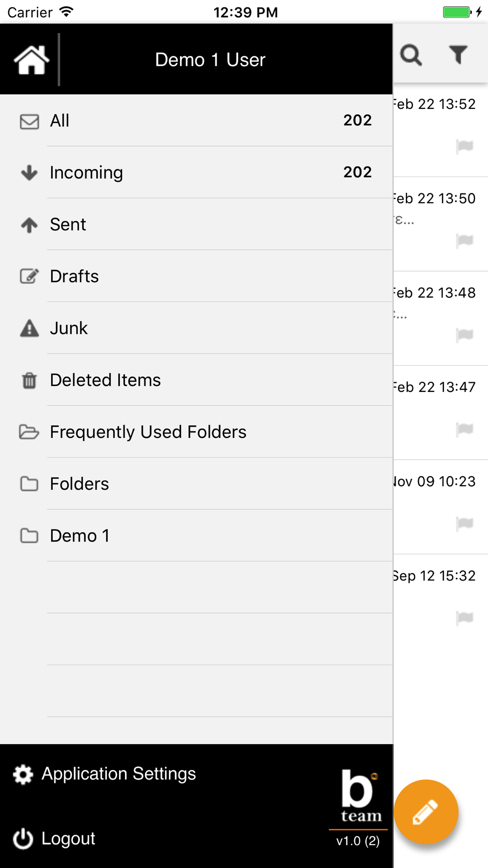Viewport: 488px width, 868px height.
Task: Open Application Settings
Action: (119, 774)
